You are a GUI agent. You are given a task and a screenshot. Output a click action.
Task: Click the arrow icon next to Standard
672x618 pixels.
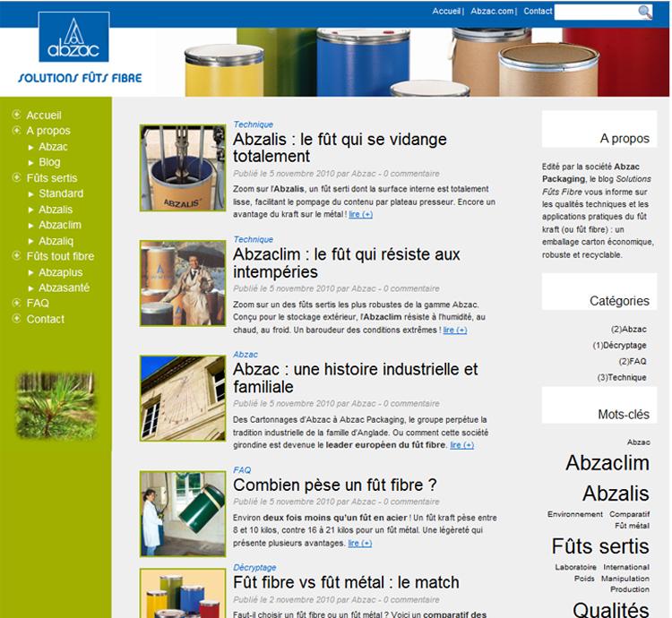click(30, 194)
